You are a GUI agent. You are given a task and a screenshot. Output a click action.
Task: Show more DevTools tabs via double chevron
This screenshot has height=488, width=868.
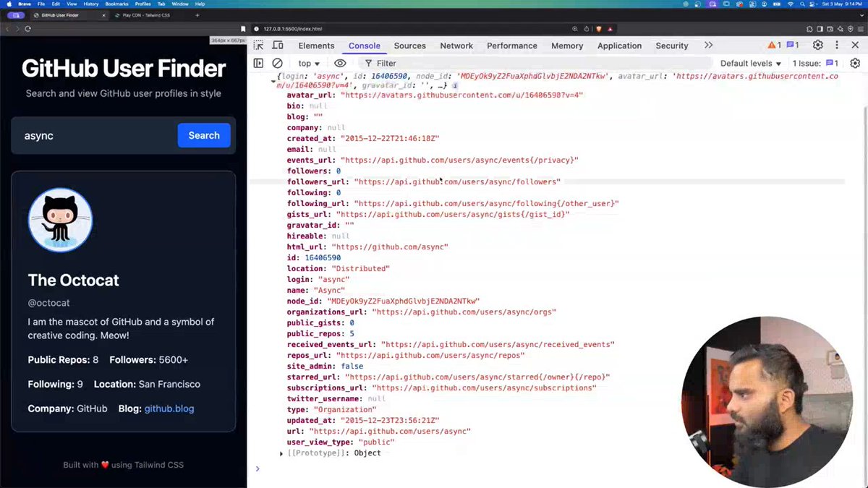point(708,46)
